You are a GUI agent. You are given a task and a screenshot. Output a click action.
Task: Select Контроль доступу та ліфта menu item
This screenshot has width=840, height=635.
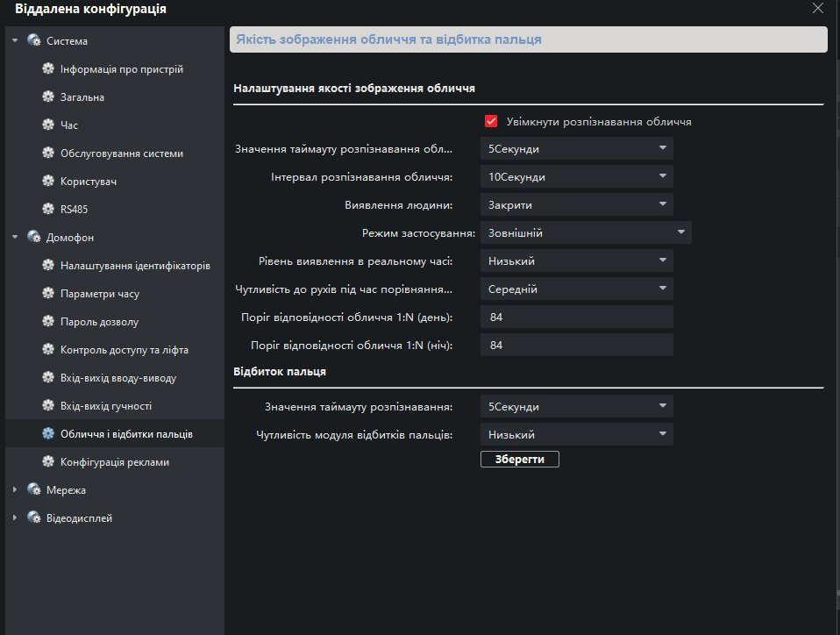point(124,350)
